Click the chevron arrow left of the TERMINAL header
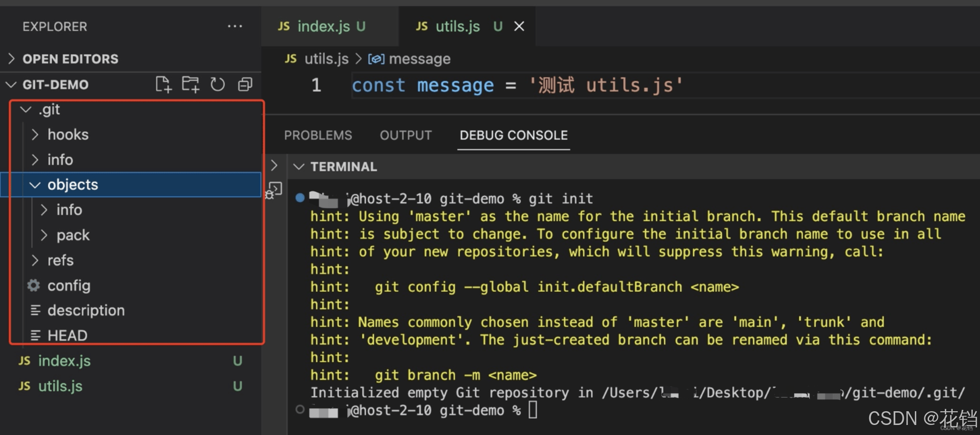Viewport: 980px width, 435px height. point(274,166)
